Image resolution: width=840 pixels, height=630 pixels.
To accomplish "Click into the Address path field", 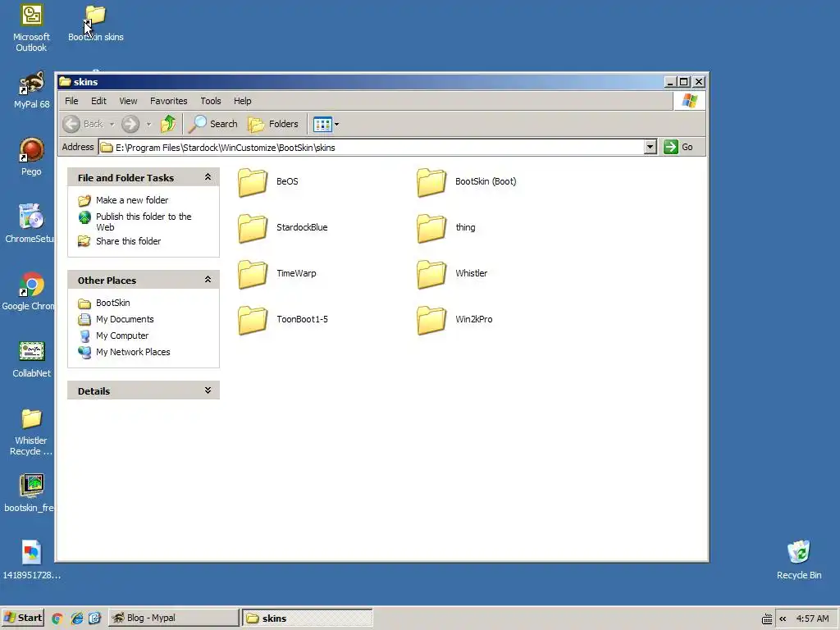I will pyautogui.click(x=372, y=148).
